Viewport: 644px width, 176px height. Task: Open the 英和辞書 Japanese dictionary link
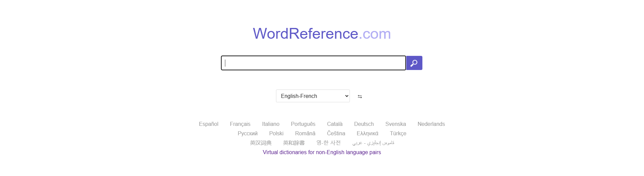(294, 143)
